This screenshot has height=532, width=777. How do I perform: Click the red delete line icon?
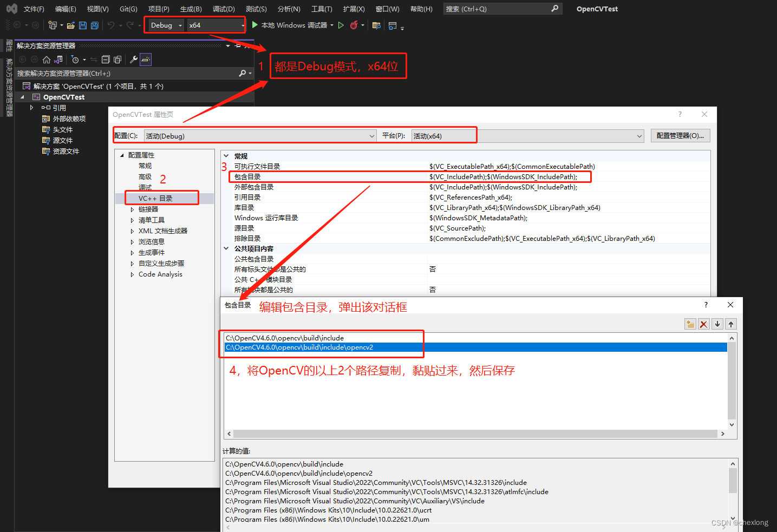click(x=704, y=324)
